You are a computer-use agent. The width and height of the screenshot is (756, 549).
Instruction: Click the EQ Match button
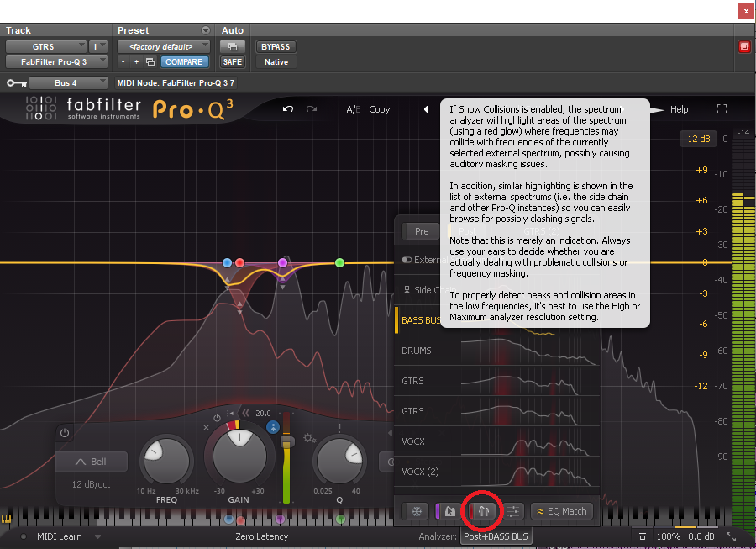click(562, 511)
